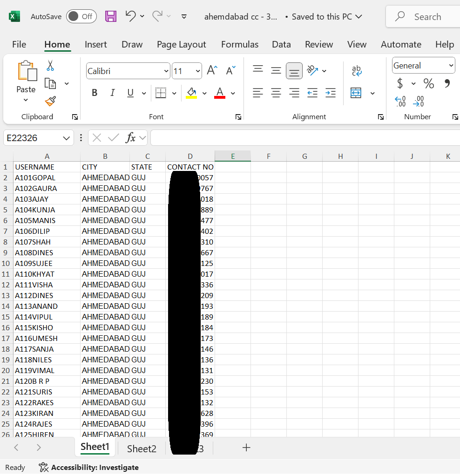Open the Formulas ribbon tab

[239, 45]
